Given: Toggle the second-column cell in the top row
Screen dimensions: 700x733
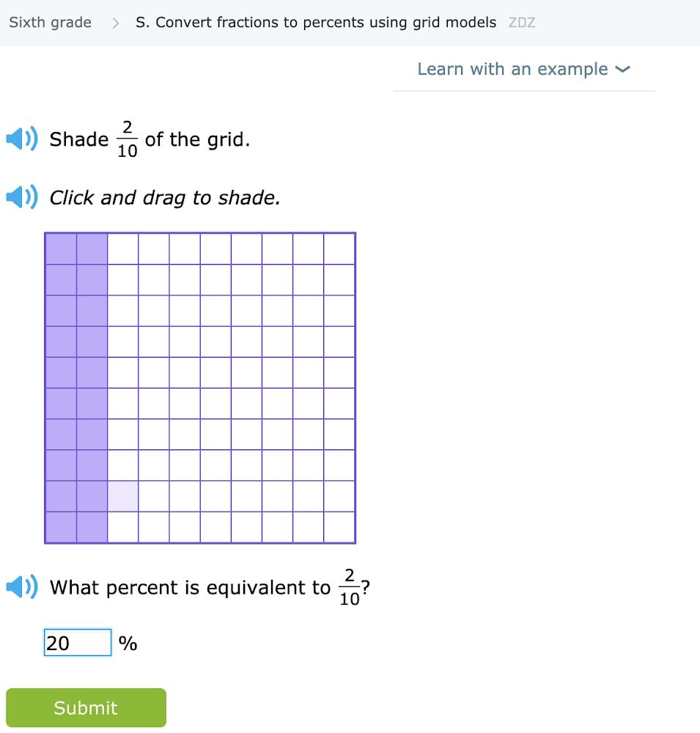Looking at the screenshot, I should pos(92,248).
